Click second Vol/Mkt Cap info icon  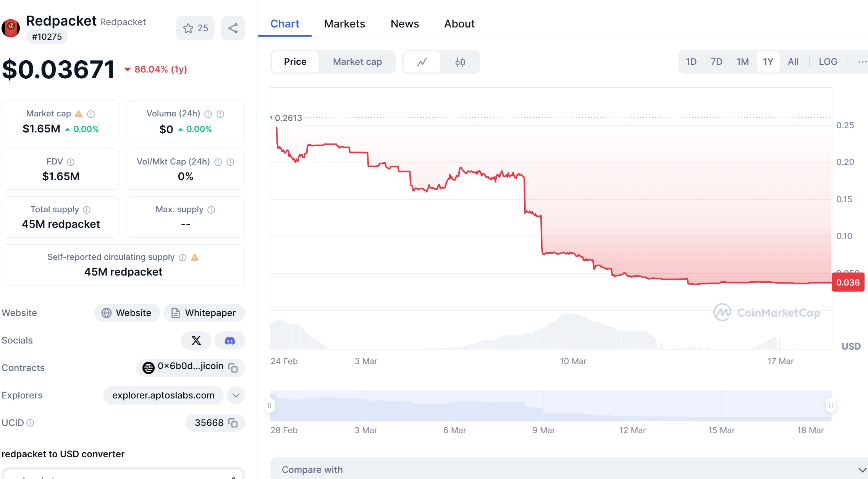click(x=230, y=162)
